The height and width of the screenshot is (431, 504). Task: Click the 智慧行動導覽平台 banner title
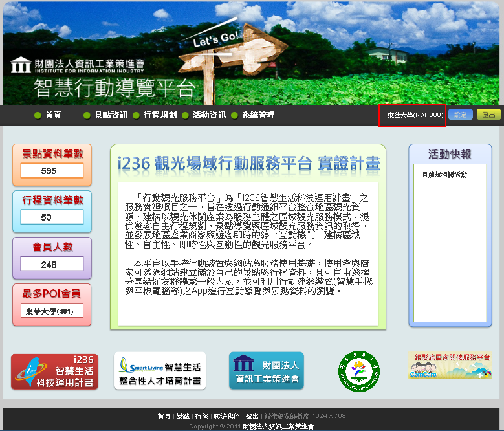pos(115,88)
